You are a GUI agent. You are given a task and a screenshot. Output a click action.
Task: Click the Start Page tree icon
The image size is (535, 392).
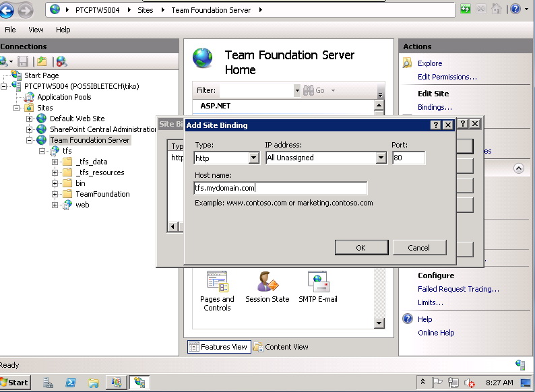click(16, 75)
